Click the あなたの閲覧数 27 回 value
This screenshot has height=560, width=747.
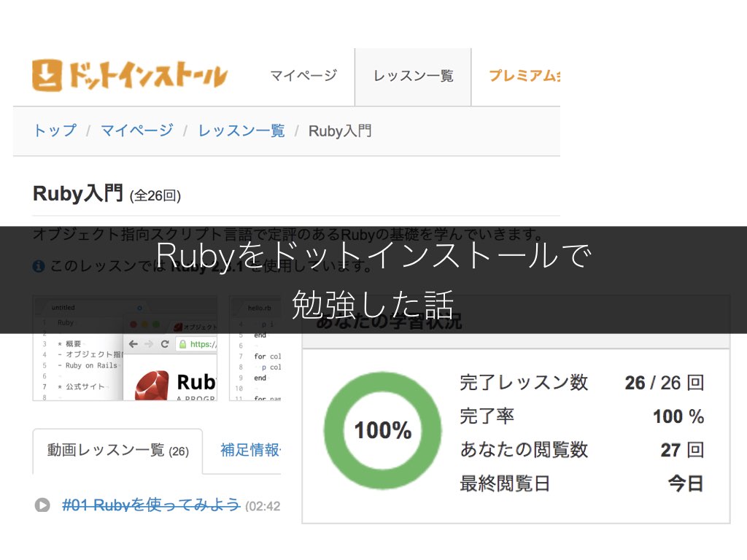[x=682, y=450]
